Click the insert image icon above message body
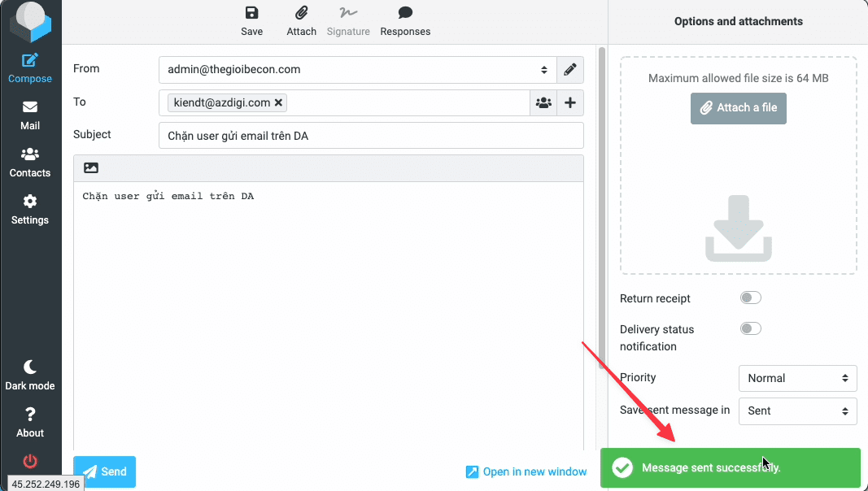 90,167
